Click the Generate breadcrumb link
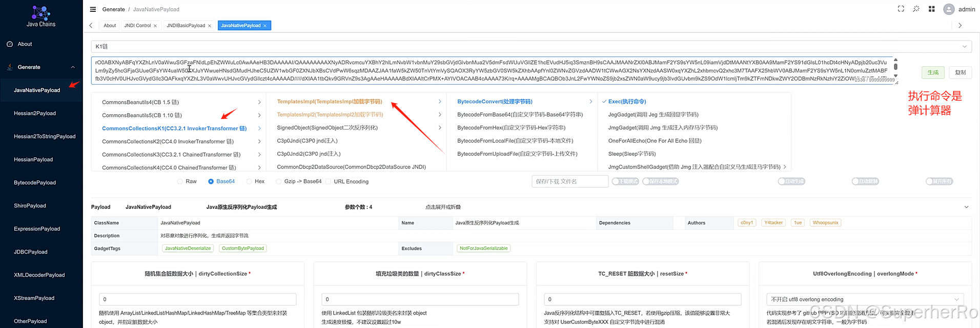Image resolution: width=980 pixels, height=328 pixels. coord(113,9)
